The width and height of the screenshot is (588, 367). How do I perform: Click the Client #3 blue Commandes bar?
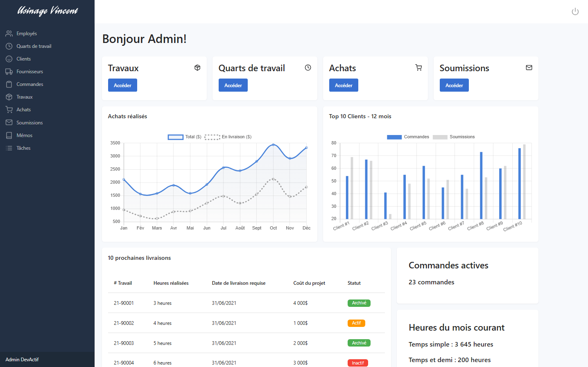[385, 206]
